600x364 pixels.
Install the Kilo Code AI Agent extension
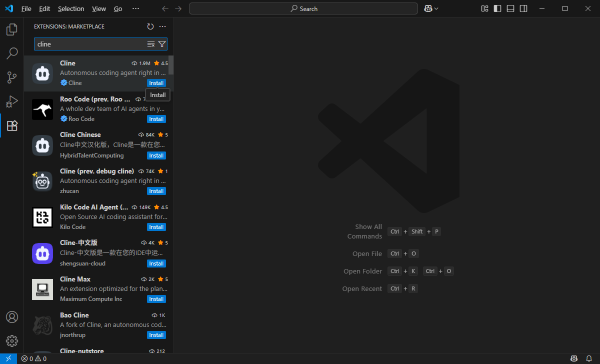coord(156,227)
